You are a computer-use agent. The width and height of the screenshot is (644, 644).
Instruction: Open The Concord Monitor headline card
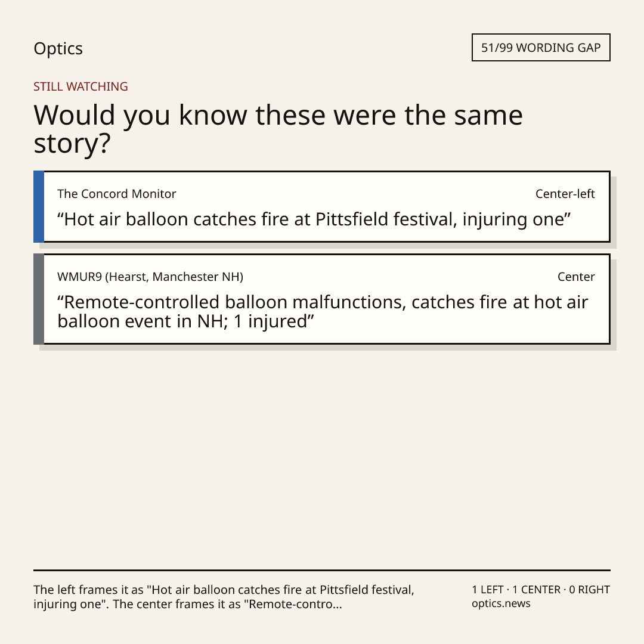(x=322, y=206)
